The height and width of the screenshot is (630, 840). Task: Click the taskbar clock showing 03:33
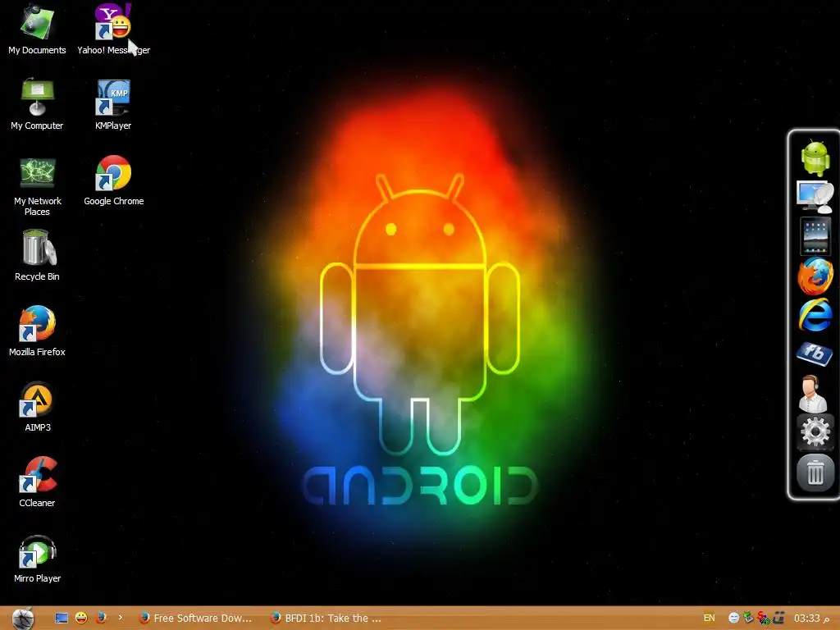coord(811,619)
